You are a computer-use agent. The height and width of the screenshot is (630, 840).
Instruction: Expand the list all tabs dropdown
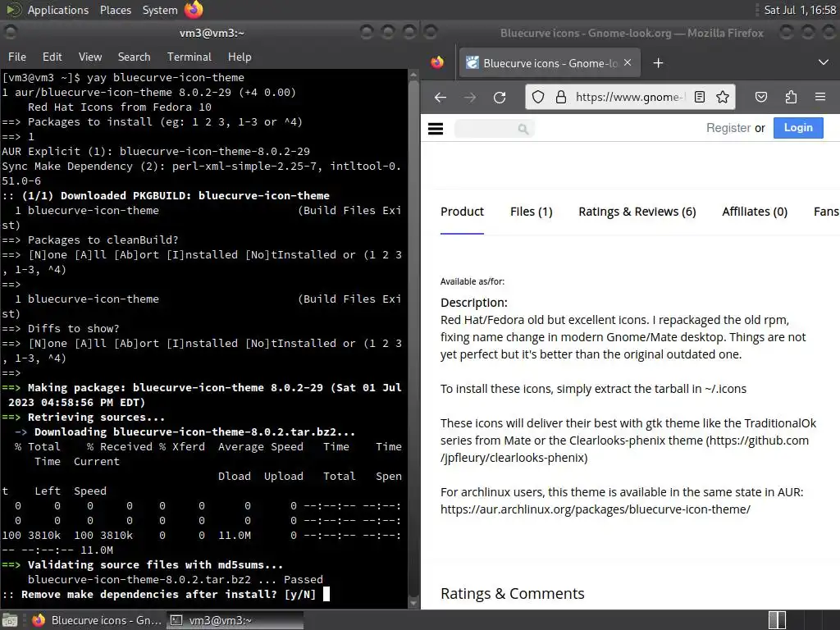pos(824,62)
